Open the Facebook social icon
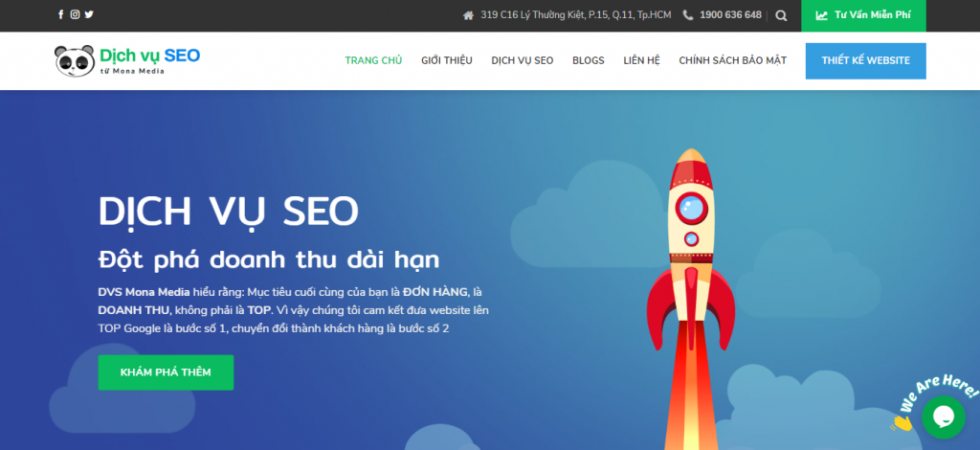980x450 pixels. [60, 14]
